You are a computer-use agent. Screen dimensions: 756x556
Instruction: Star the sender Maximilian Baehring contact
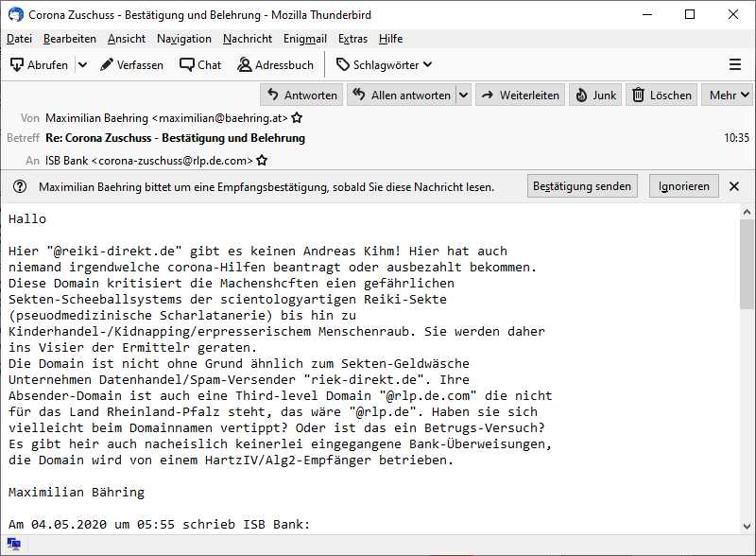click(x=297, y=118)
